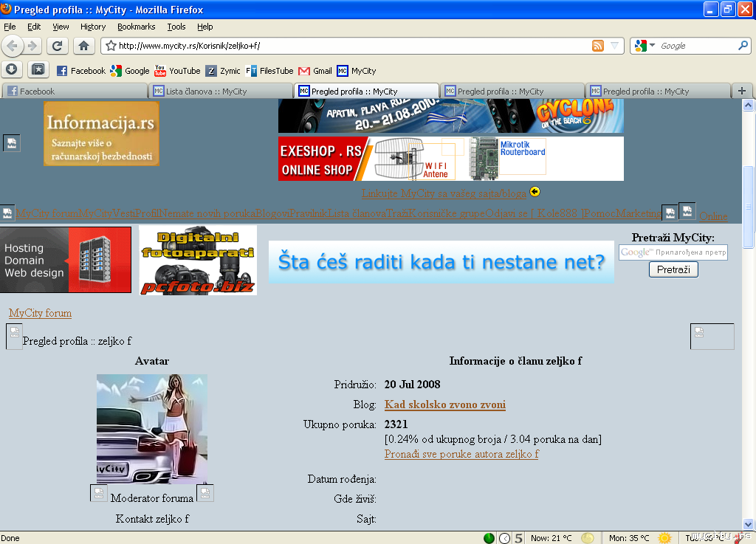Reload the page with the refresh button

coord(57,46)
